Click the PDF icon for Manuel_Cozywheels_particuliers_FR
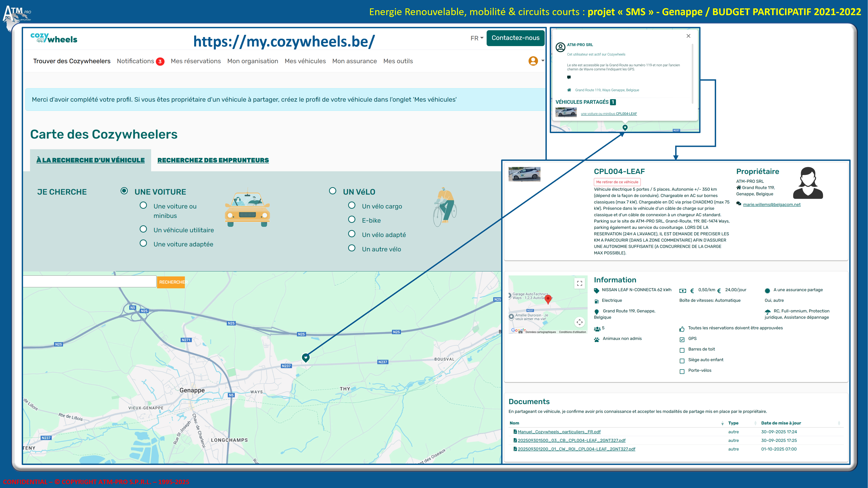The height and width of the screenshot is (488, 868). coord(515,432)
